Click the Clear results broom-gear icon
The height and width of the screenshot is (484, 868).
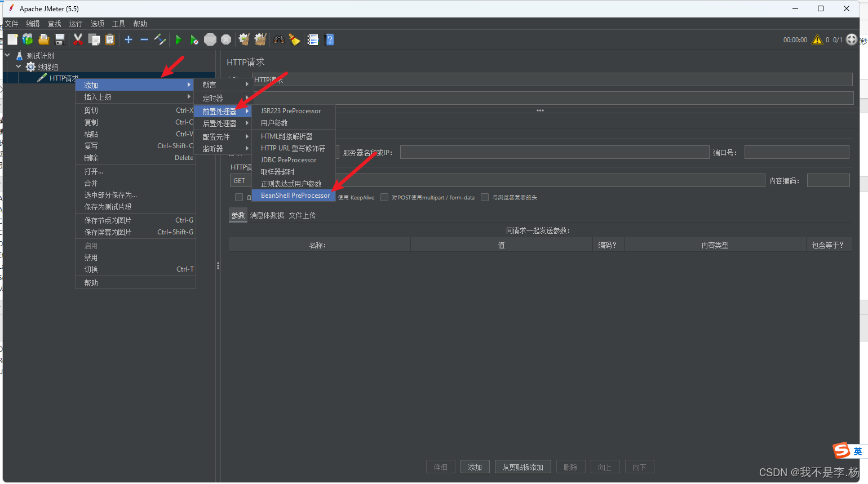tap(244, 39)
